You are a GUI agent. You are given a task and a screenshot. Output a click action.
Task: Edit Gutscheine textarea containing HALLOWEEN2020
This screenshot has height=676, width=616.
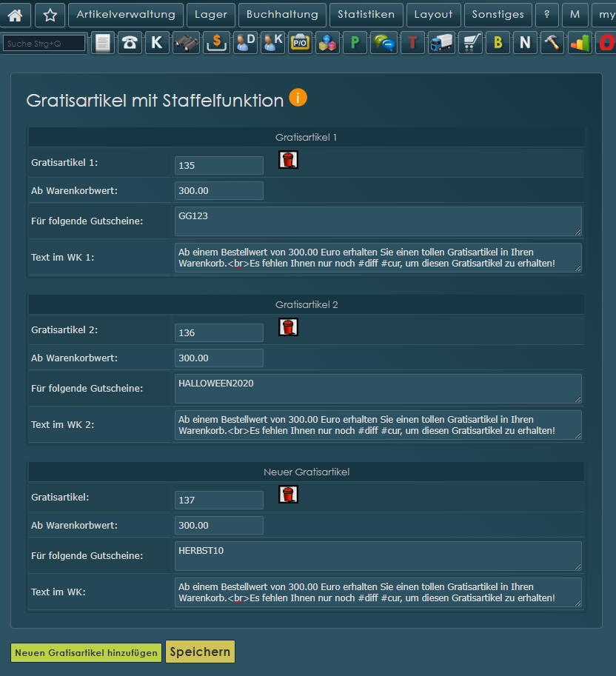pyautogui.click(x=378, y=389)
